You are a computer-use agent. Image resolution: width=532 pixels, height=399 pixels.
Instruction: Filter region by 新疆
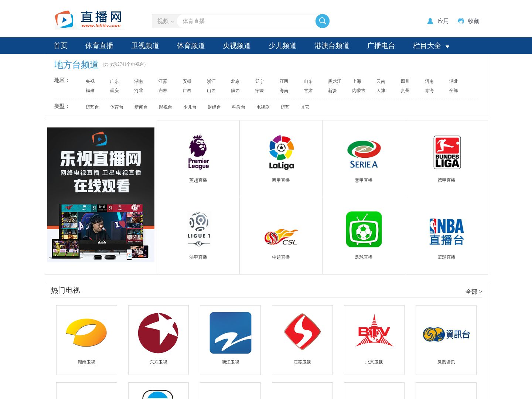tap(332, 91)
